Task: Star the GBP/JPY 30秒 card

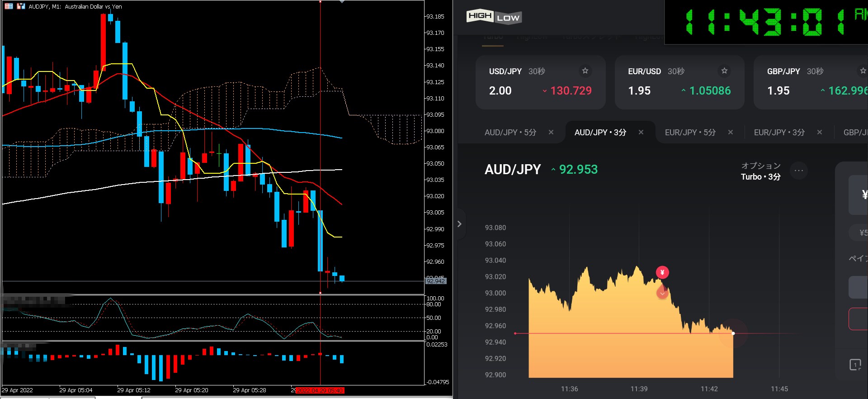Action: (x=863, y=71)
